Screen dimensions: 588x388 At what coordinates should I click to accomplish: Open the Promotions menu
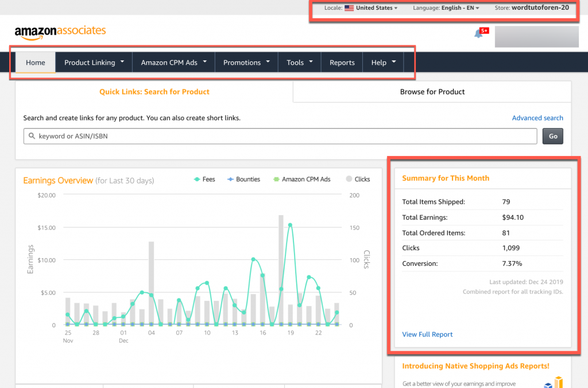coord(246,63)
